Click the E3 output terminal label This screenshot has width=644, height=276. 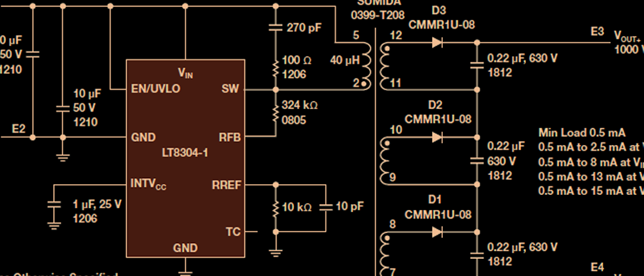597,32
